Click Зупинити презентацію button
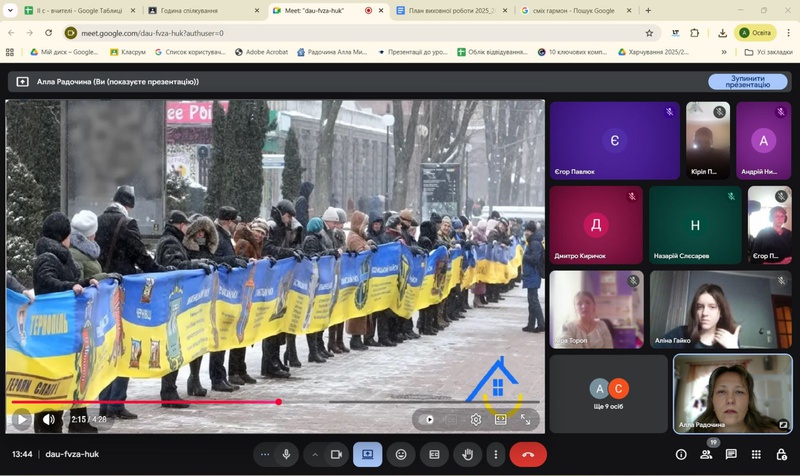 [747, 82]
